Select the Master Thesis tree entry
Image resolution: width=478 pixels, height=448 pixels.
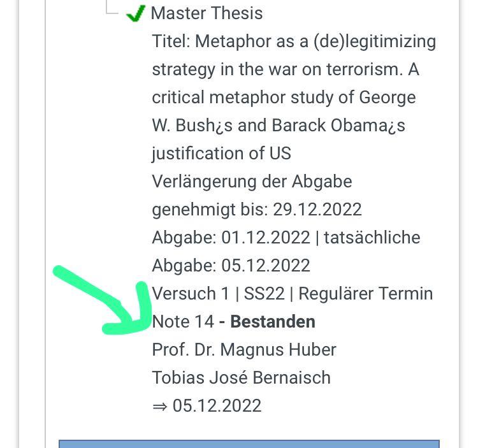(206, 13)
